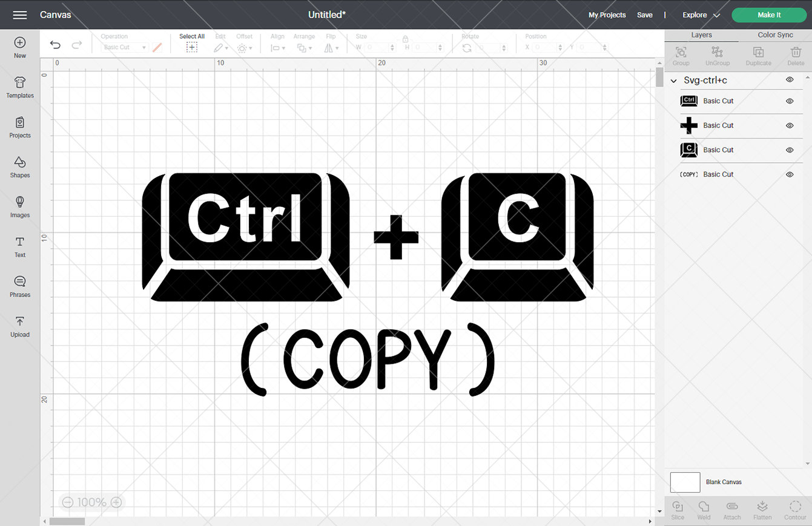Open the hamburger menu

point(20,15)
